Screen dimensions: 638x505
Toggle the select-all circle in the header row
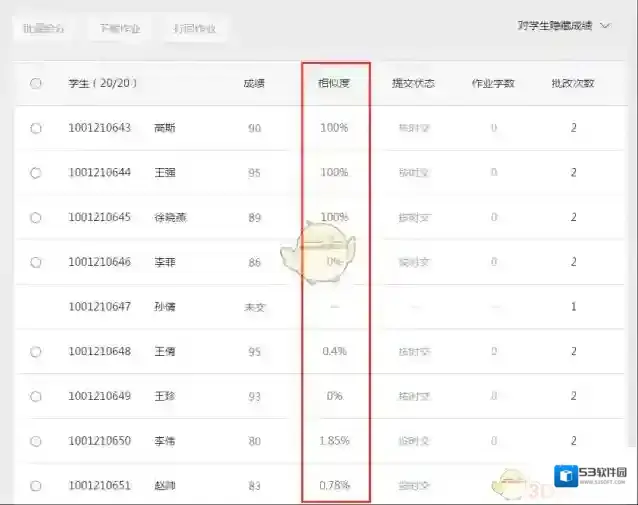[36, 84]
